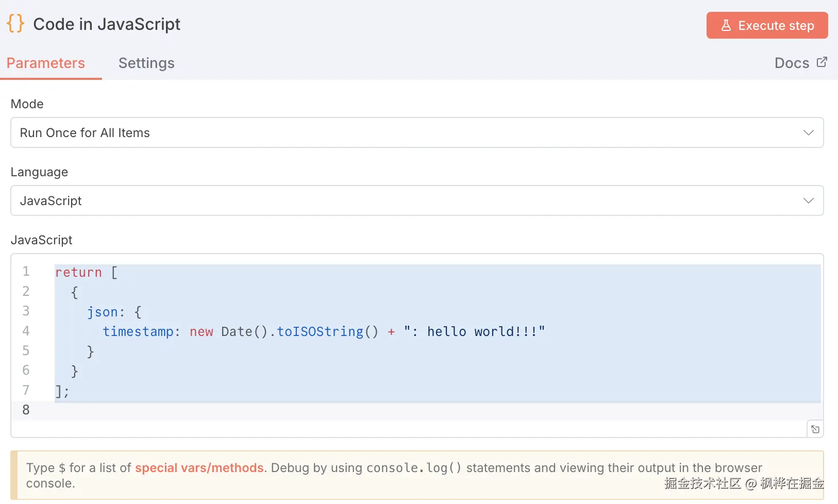Place cursor on the "return" keyword

click(78, 272)
